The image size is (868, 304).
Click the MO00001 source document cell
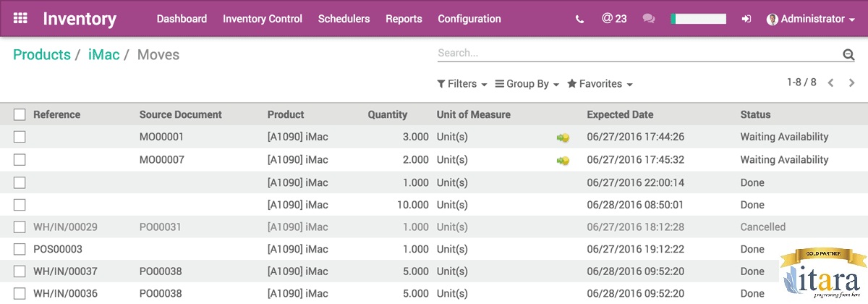(x=162, y=136)
